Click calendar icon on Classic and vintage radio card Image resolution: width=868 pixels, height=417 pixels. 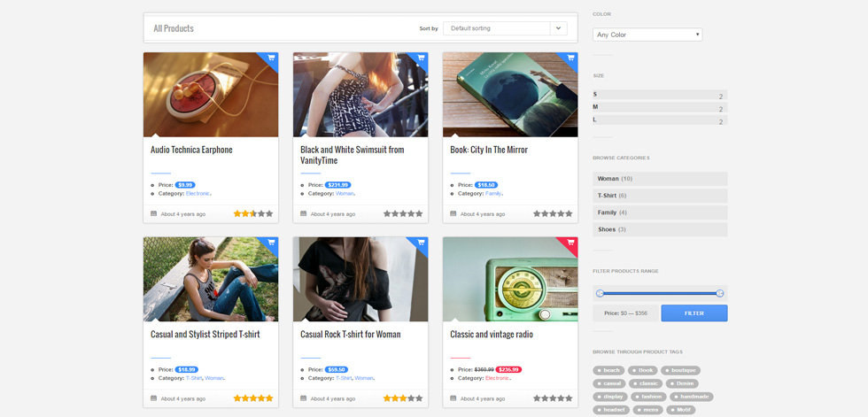[453, 398]
